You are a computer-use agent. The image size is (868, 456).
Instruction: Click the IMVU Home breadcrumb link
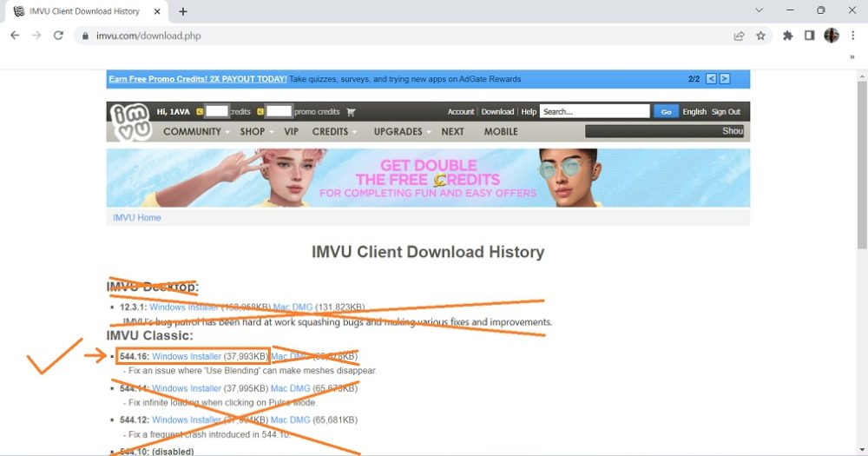137,217
